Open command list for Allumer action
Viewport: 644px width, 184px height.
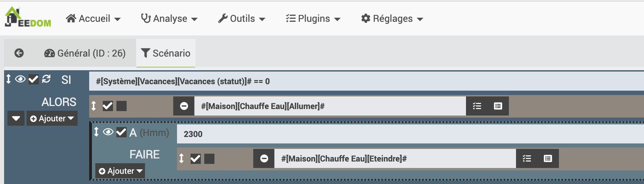(x=477, y=106)
